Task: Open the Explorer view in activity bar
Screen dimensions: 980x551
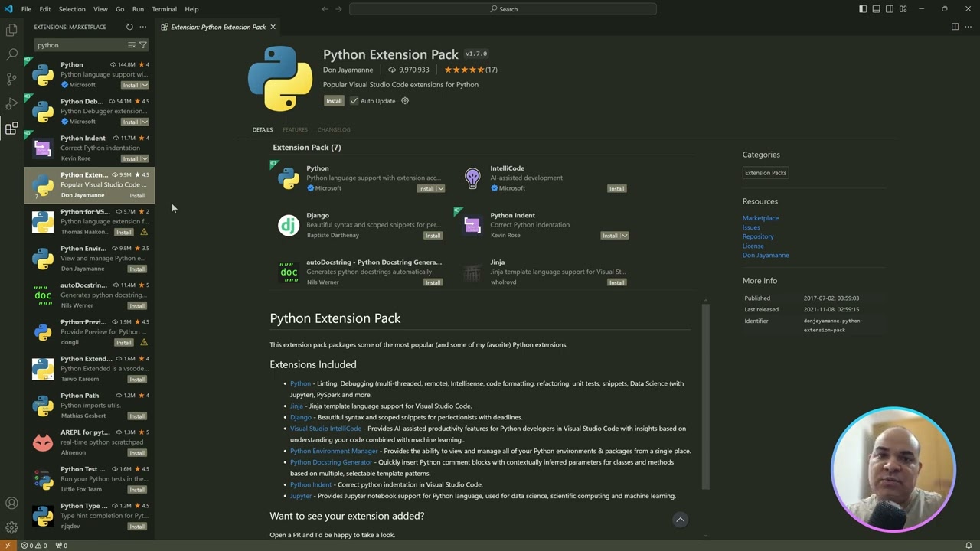Action: click(x=11, y=30)
